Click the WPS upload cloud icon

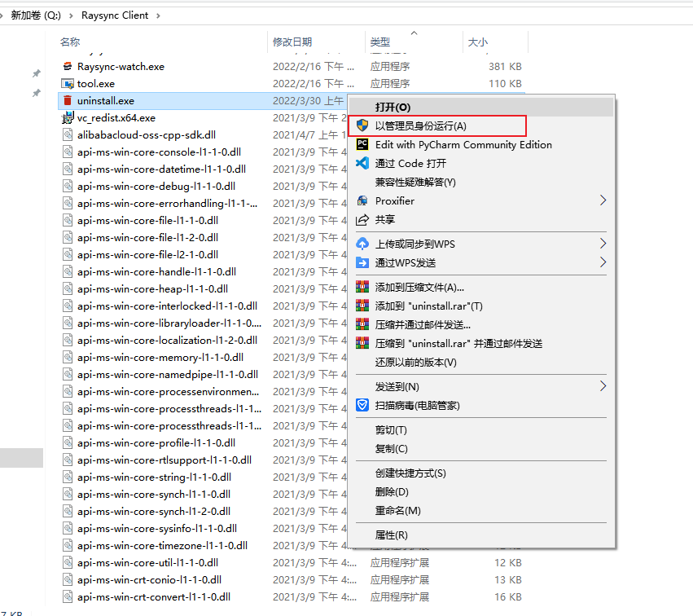[x=361, y=243]
